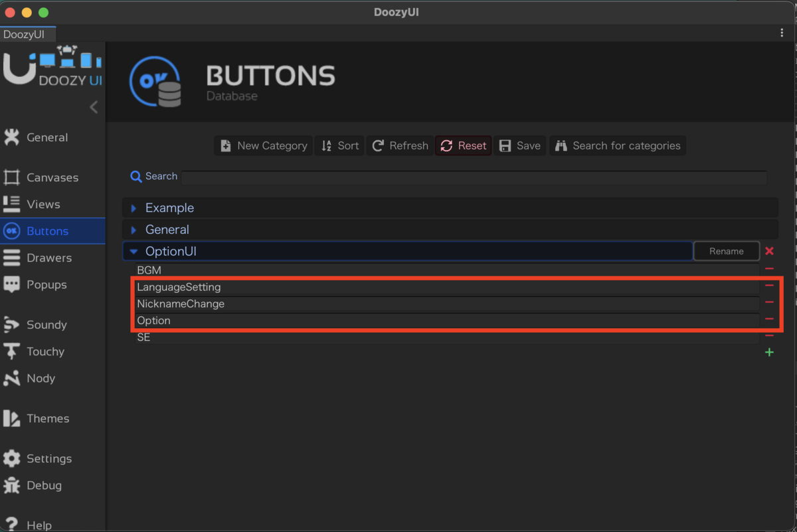Click the search magnifier icon

click(x=136, y=176)
